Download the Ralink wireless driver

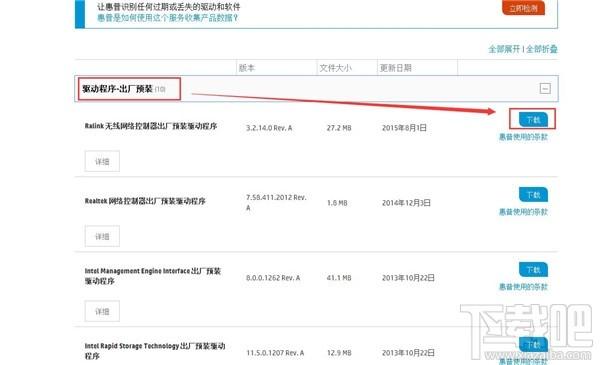[533, 120]
